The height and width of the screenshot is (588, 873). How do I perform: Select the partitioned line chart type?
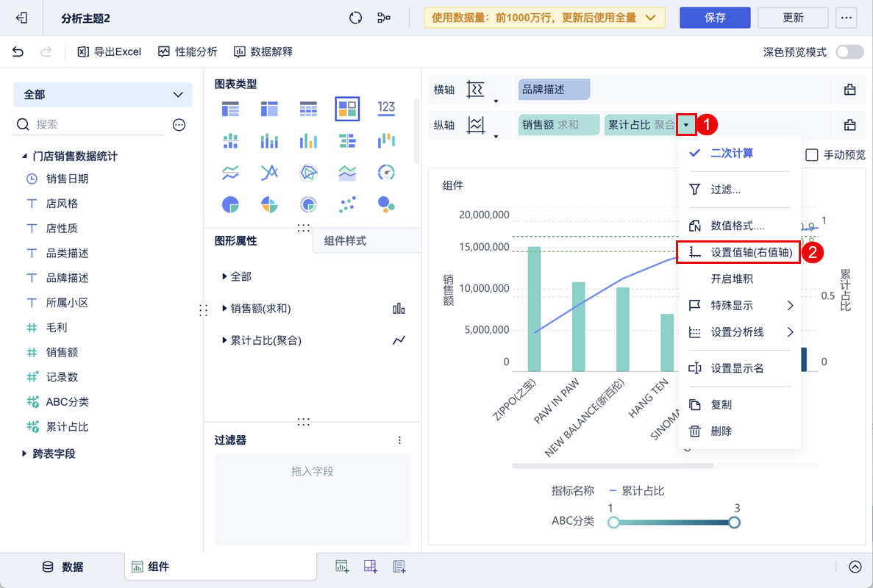[x=230, y=173]
